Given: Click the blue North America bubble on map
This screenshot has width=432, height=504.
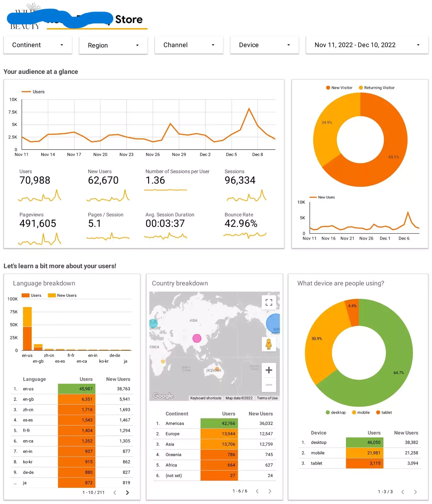Looking at the screenshot, I should pos(274,324).
